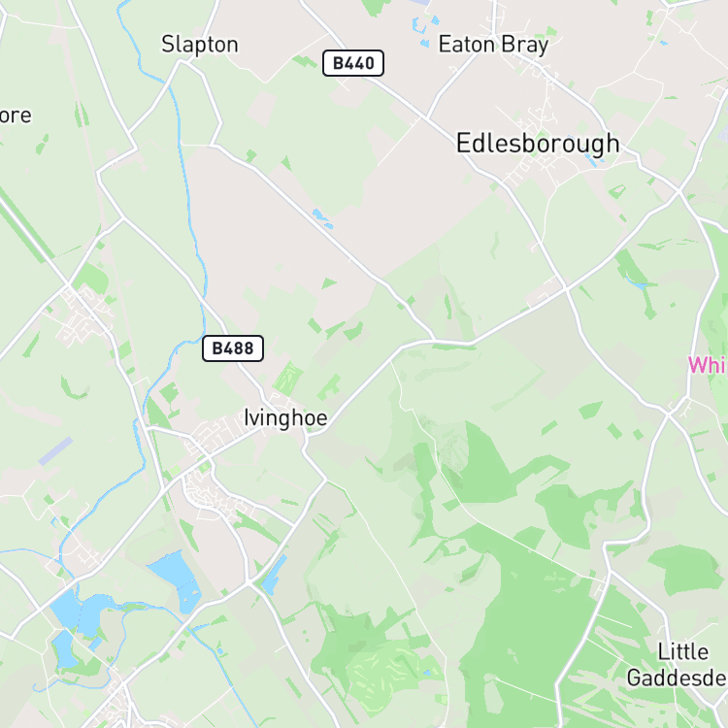Open the Ivinghoe village label
728x728 pixels.
(285, 418)
